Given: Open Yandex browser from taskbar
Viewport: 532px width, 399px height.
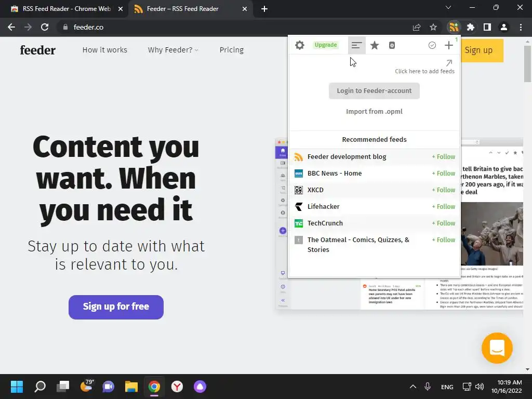Looking at the screenshot, I should pos(177,387).
